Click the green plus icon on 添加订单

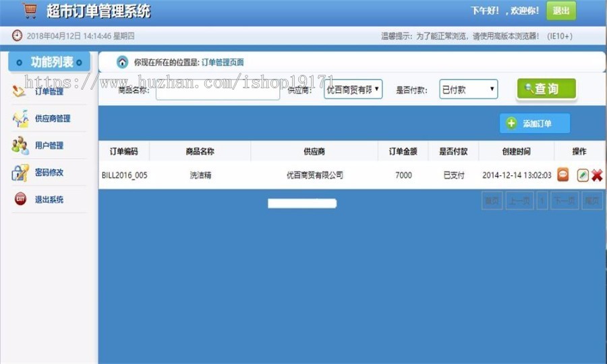pyautogui.click(x=511, y=123)
